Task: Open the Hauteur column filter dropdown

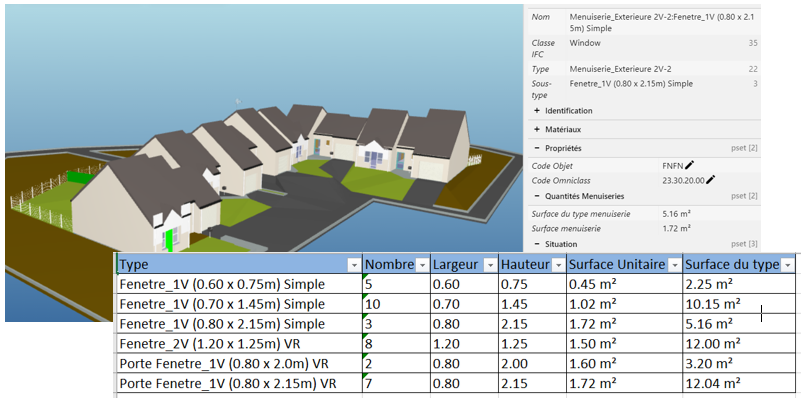Action: [558, 265]
